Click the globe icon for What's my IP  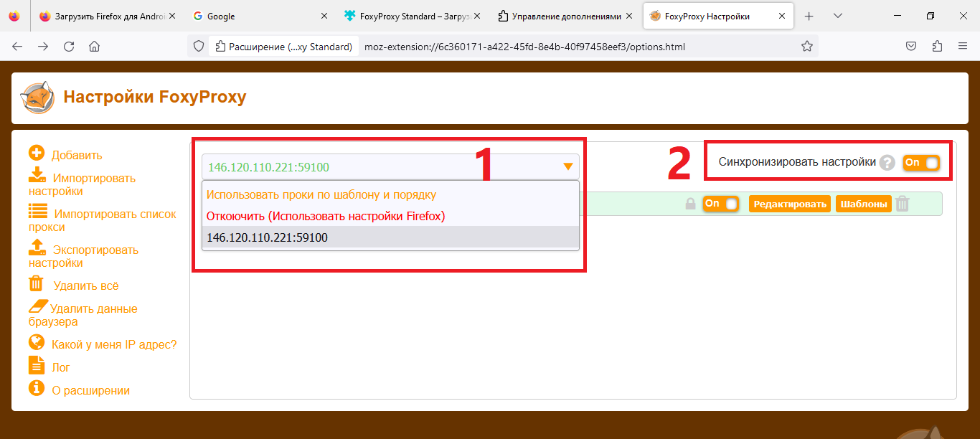coord(37,343)
